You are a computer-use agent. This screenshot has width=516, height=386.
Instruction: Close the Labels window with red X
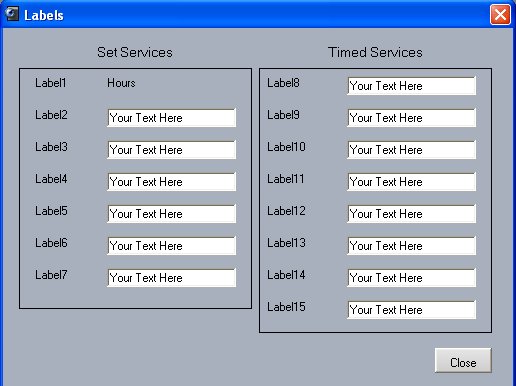[x=500, y=15]
